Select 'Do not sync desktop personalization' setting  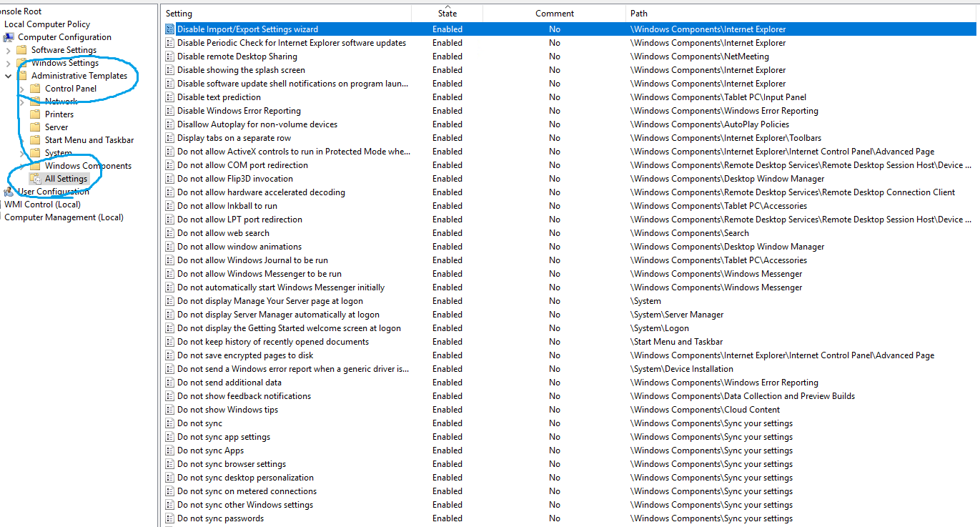point(245,478)
